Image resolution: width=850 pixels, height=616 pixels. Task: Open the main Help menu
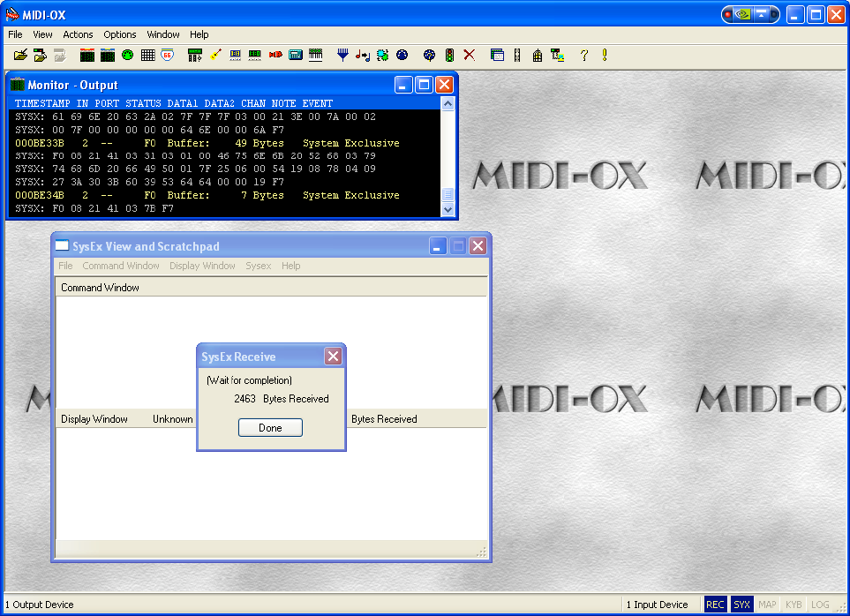(x=199, y=34)
